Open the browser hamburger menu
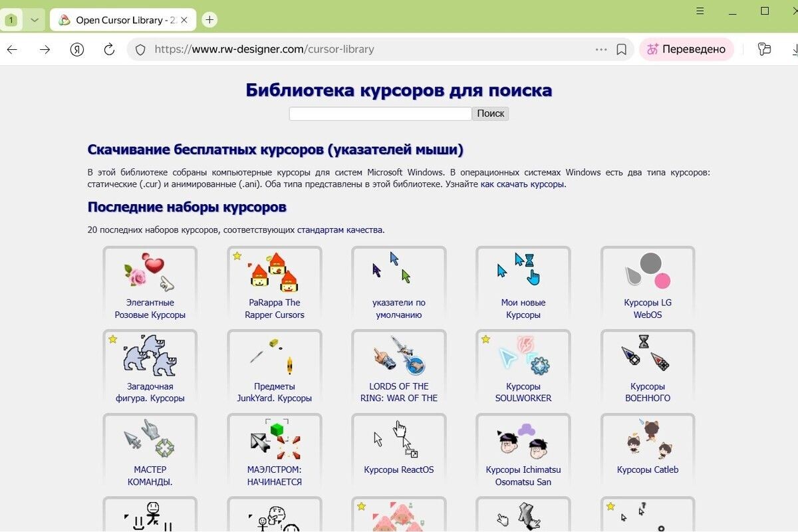Screen dimensions: 798x532 click(x=700, y=11)
